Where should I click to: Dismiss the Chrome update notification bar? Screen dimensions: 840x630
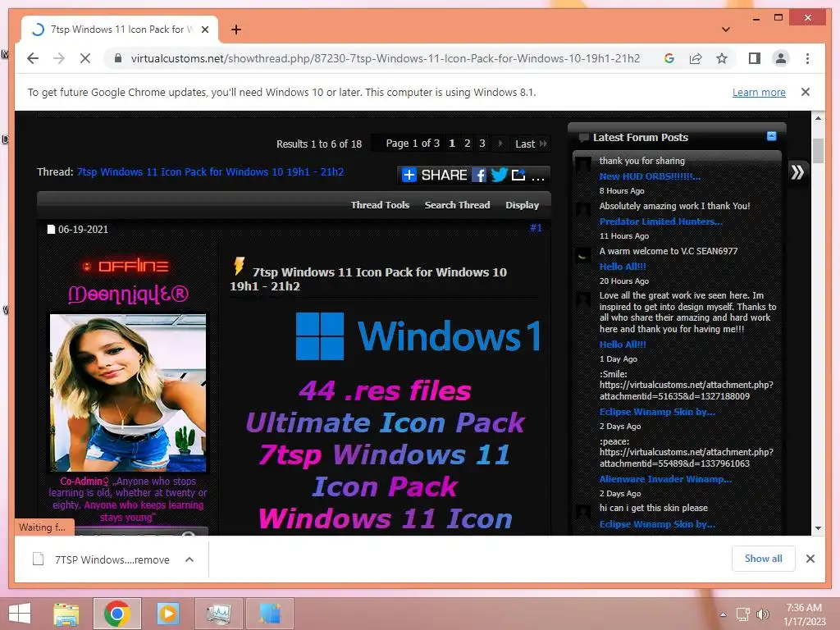806,92
